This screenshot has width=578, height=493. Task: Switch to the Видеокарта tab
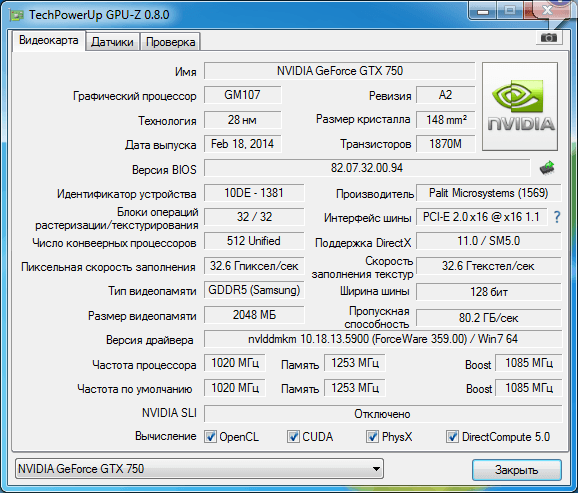(49, 40)
